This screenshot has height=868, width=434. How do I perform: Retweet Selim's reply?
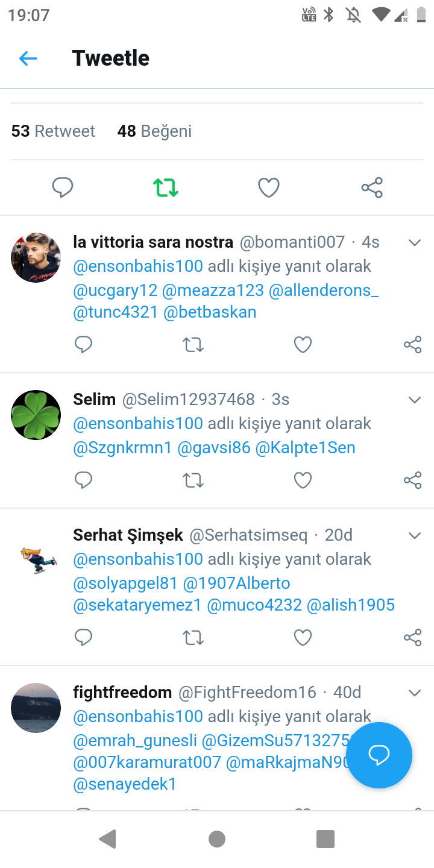pos(193,480)
